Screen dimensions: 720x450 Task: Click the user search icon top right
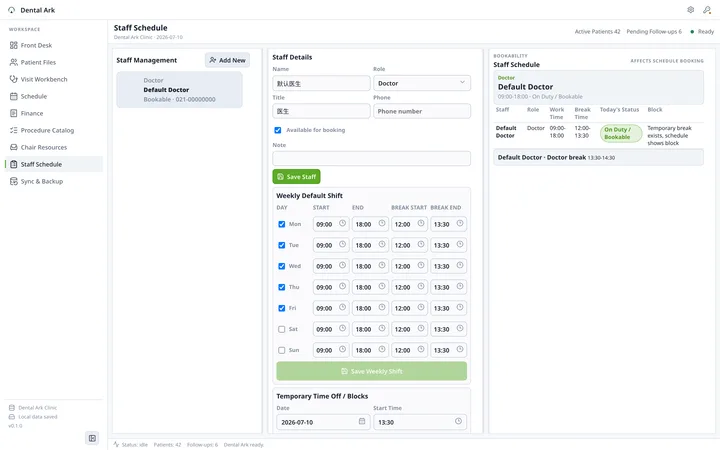[x=707, y=10]
